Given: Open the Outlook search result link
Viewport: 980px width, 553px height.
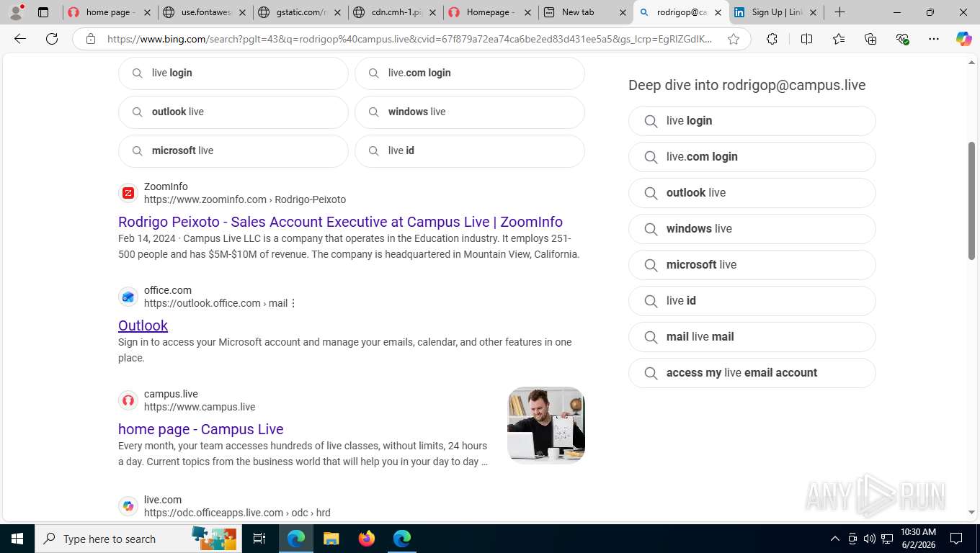Looking at the screenshot, I should click(143, 325).
